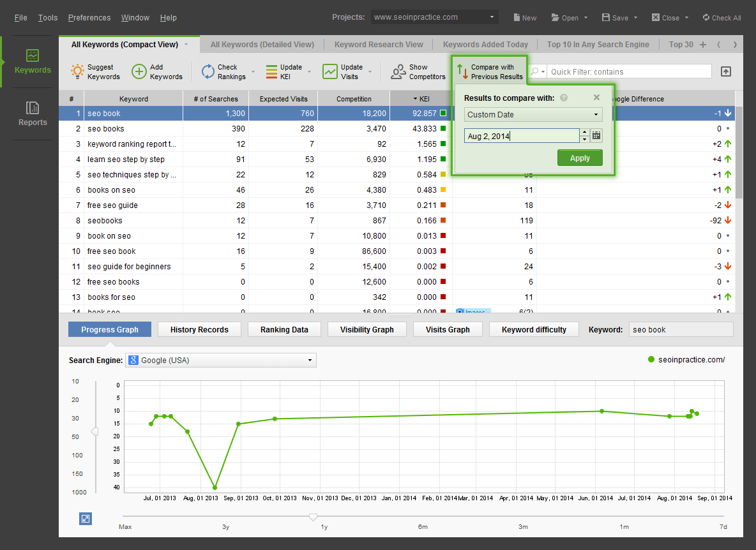Click the Apply button in compare popup

tap(580, 158)
